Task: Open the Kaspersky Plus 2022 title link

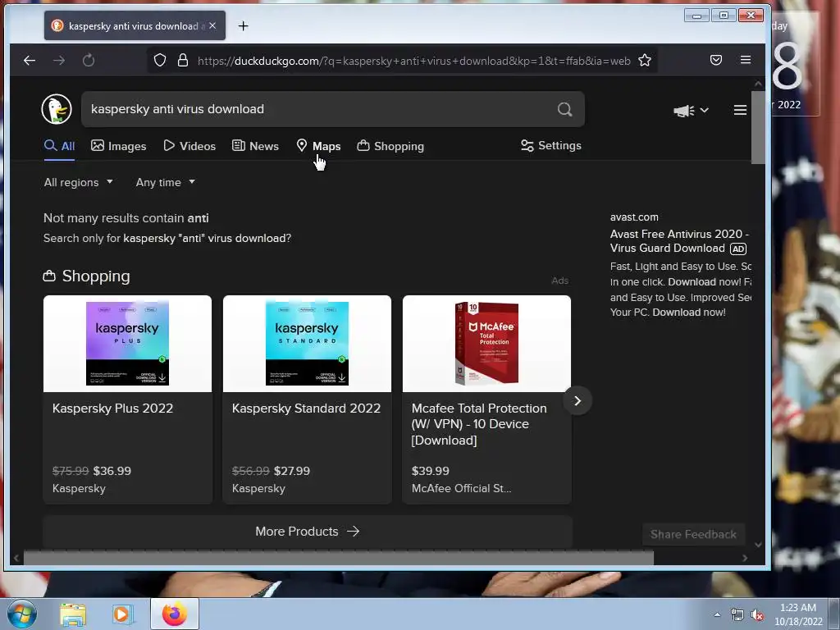Action: click(x=113, y=409)
